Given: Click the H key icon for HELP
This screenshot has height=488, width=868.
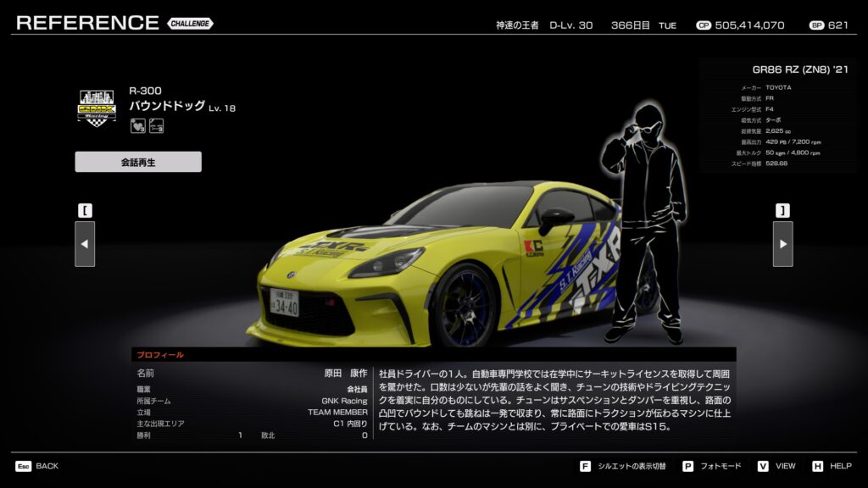Looking at the screenshot, I should click(x=817, y=466).
